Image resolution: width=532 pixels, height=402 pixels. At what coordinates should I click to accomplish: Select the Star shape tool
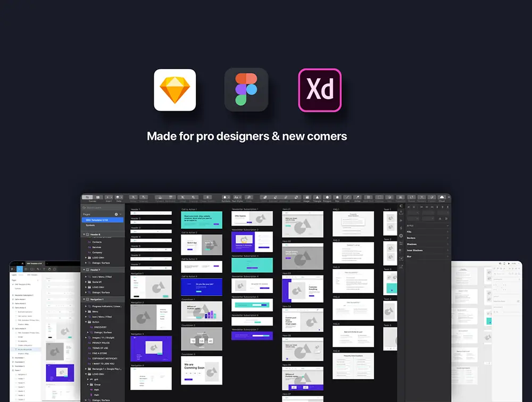(x=337, y=198)
